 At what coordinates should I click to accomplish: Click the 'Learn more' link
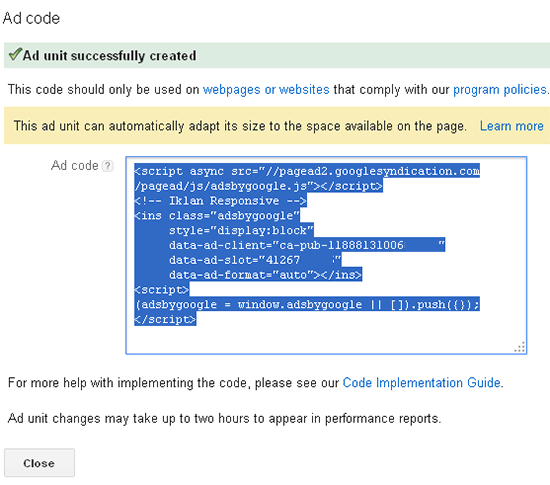512,126
